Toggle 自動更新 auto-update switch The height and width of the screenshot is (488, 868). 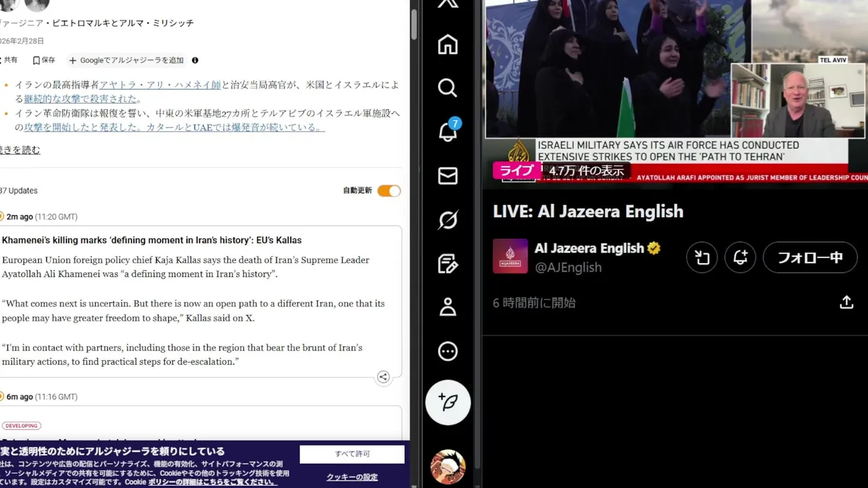tap(389, 191)
